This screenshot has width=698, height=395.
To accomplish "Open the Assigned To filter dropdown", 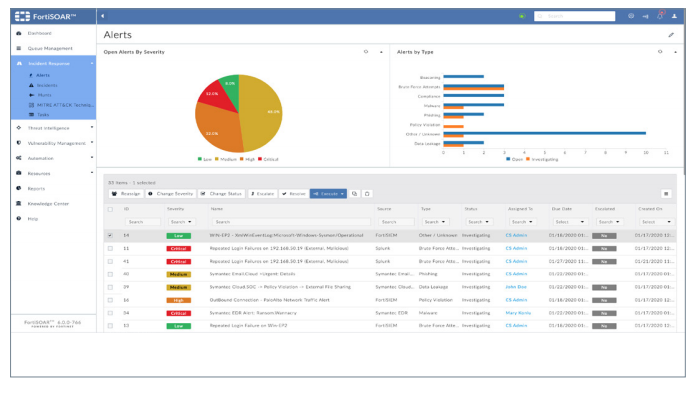I will [x=522, y=222].
